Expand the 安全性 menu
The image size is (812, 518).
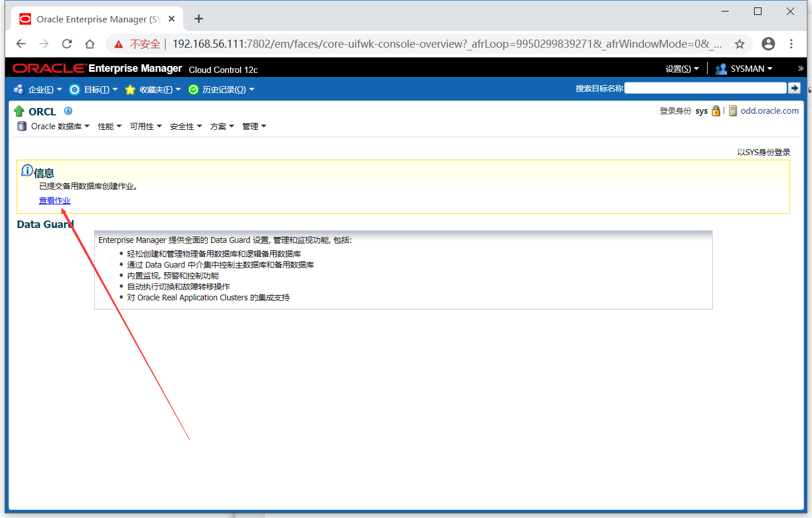186,126
